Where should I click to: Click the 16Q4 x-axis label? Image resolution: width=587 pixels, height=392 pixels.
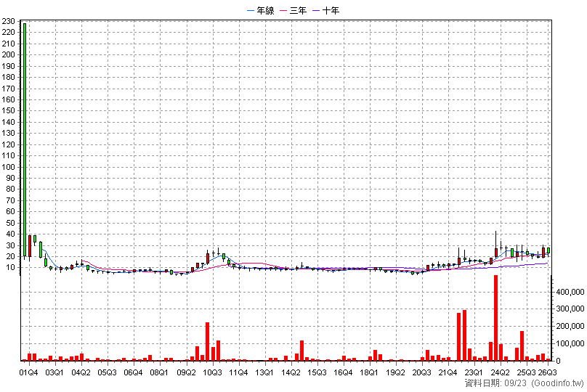click(x=343, y=372)
